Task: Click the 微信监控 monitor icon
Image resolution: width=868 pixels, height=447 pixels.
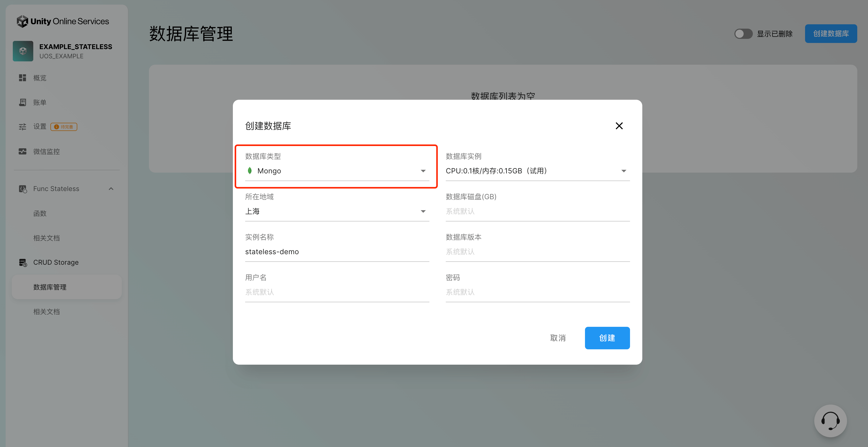Action: [x=23, y=152]
